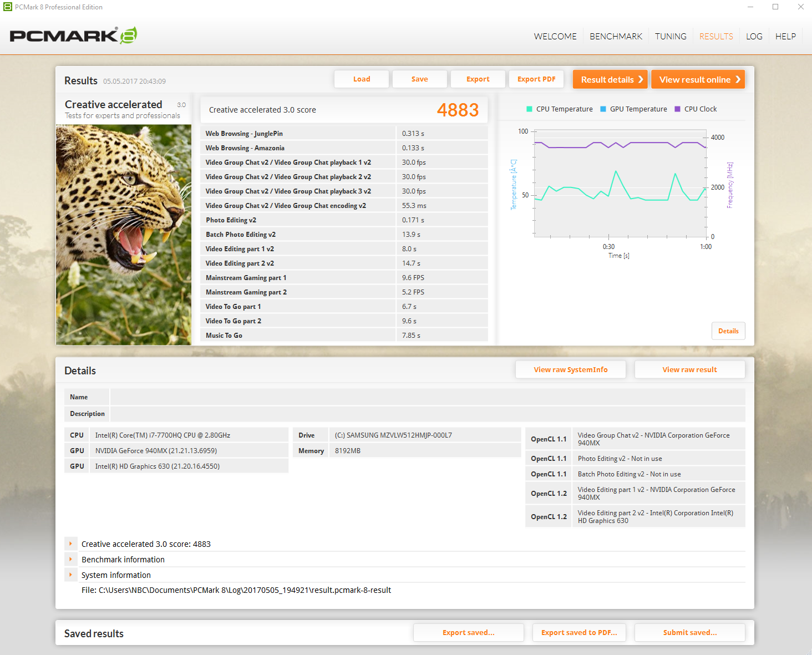812x655 pixels.
Task: Click the Photo Editing v2 row
Action: coord(344,220)
